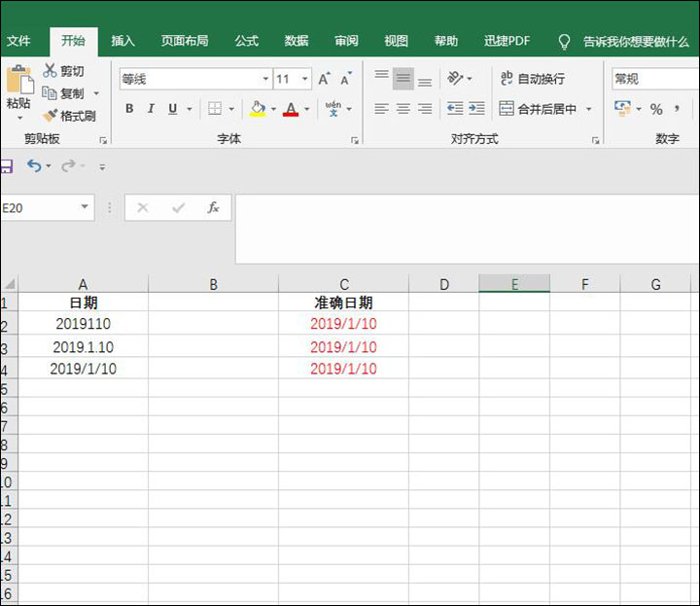Viewport: 700px width, 606px height.
Task: Decrease indent icon
Action: [x=455, y=109]
